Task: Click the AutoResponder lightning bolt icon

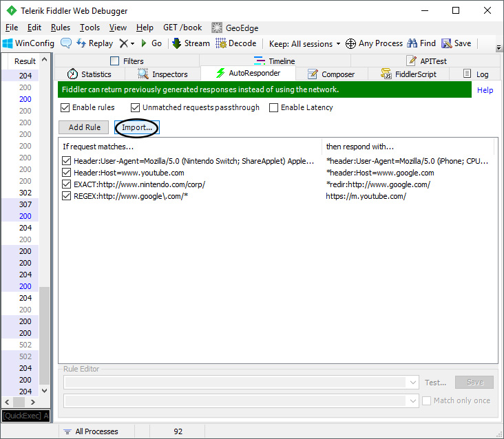Action: tap(220, 73)
